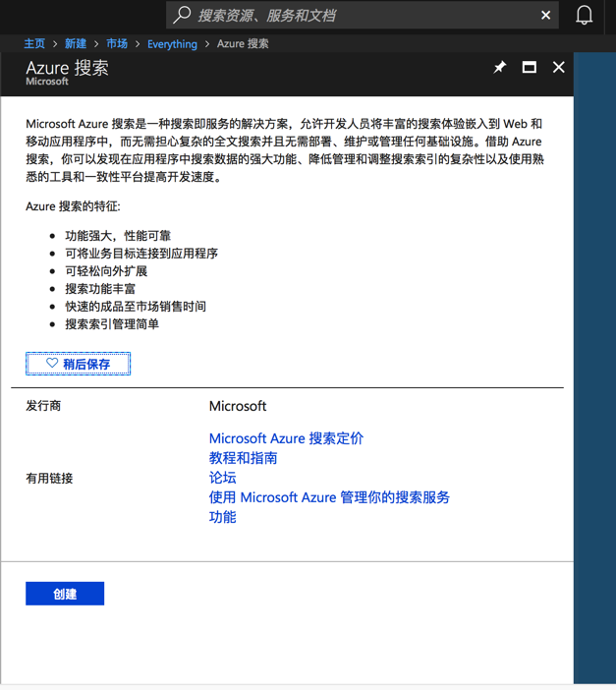Click the heart icon in 稍后保存
Viewport: 616px width, 690px height.
point(52,363)
